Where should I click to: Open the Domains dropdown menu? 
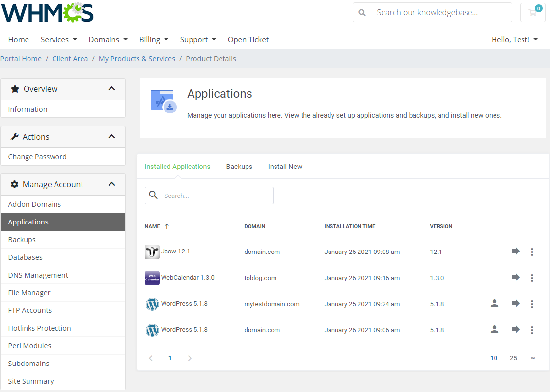(108, 40)
